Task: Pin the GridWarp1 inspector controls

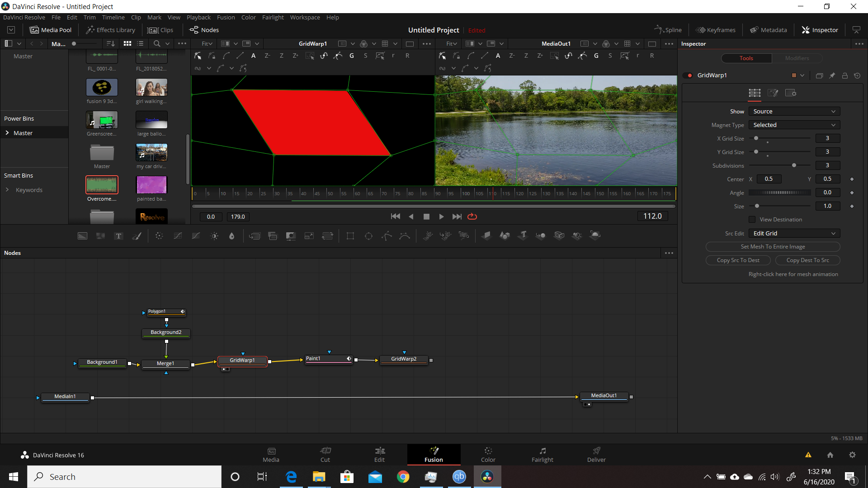Action: pyautogui.click(x=832, y=75)
